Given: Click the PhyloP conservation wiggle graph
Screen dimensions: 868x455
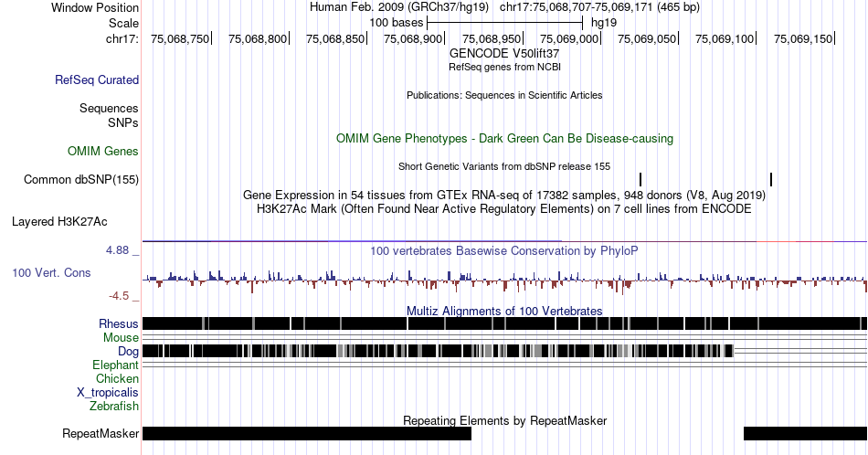Looking at the screenshot, I should point(505,280).
